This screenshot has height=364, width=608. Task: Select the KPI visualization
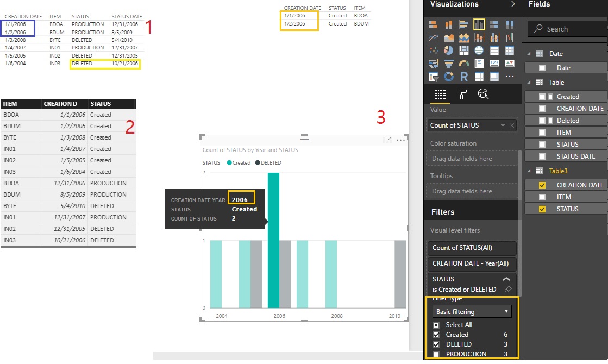pos(510,64)
